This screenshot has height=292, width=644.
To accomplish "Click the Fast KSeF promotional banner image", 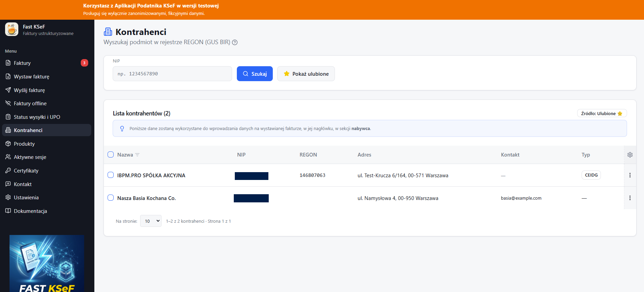I will pos(47,263).
